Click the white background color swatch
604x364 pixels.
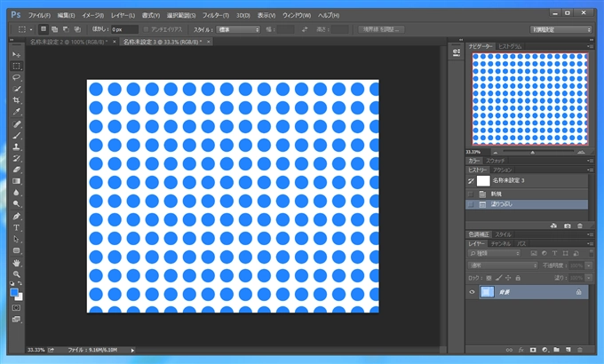(x=20, y=297)
